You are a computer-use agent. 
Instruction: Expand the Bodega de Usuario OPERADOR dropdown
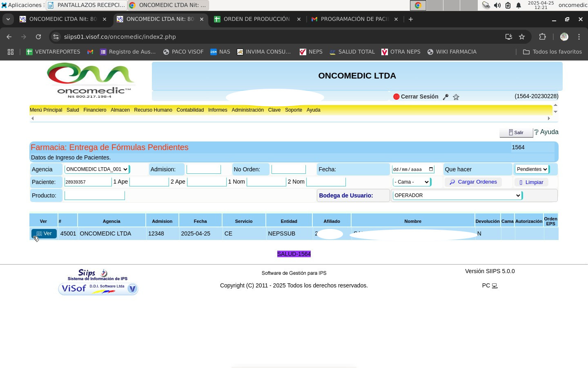(457, 195)
